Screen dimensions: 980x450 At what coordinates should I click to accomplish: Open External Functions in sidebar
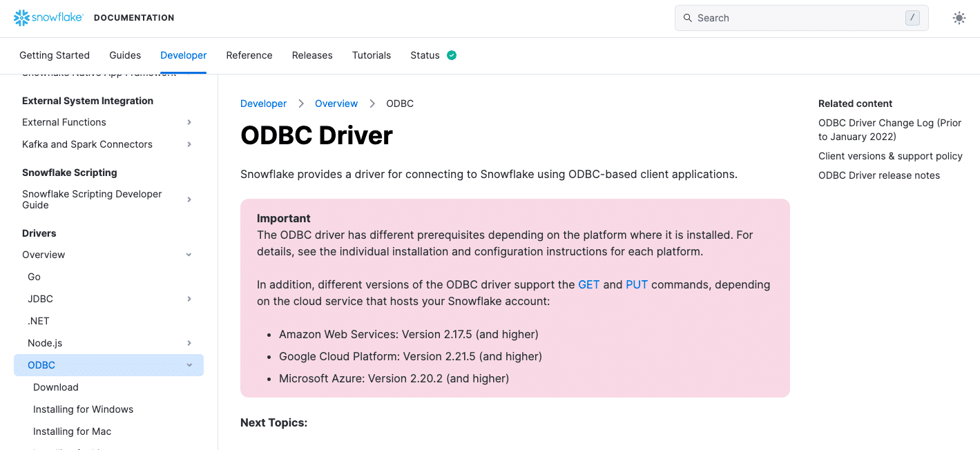point(64,122)
